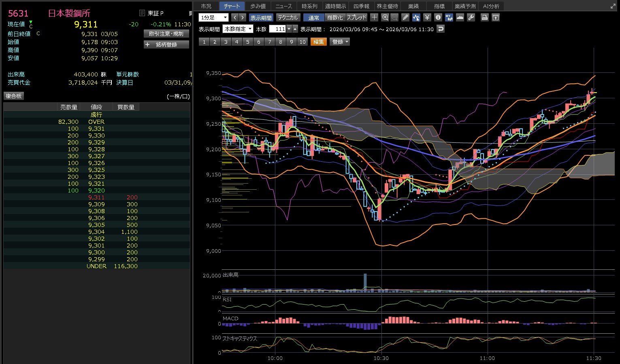Click the yen price icon

click(427, 17)
